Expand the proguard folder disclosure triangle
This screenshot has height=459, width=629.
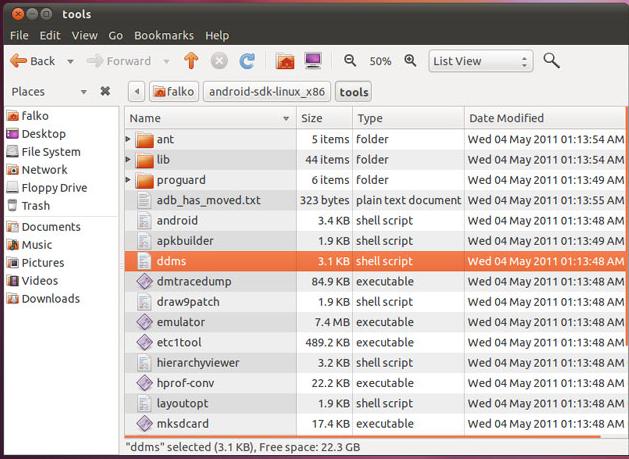tap(129, 180)
